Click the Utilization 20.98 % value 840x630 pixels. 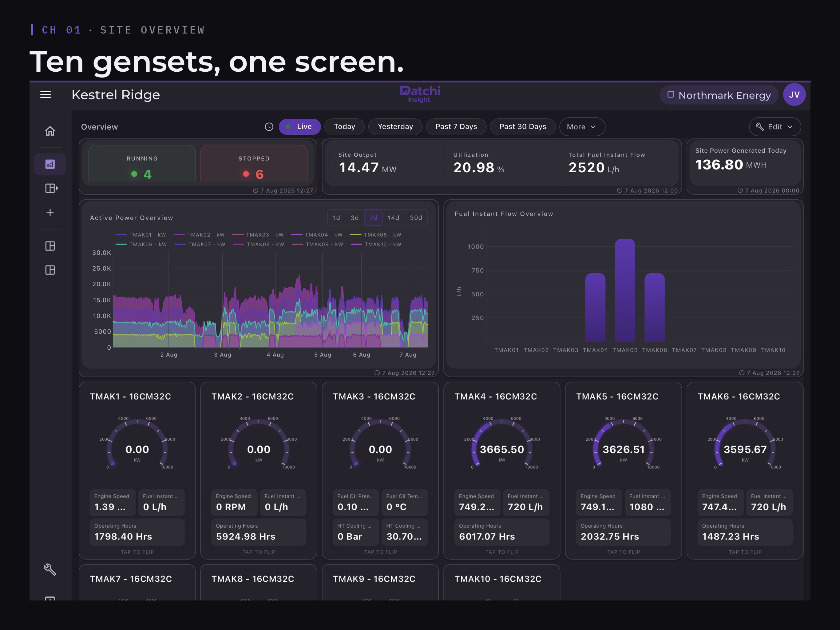(x=478, y=168)
